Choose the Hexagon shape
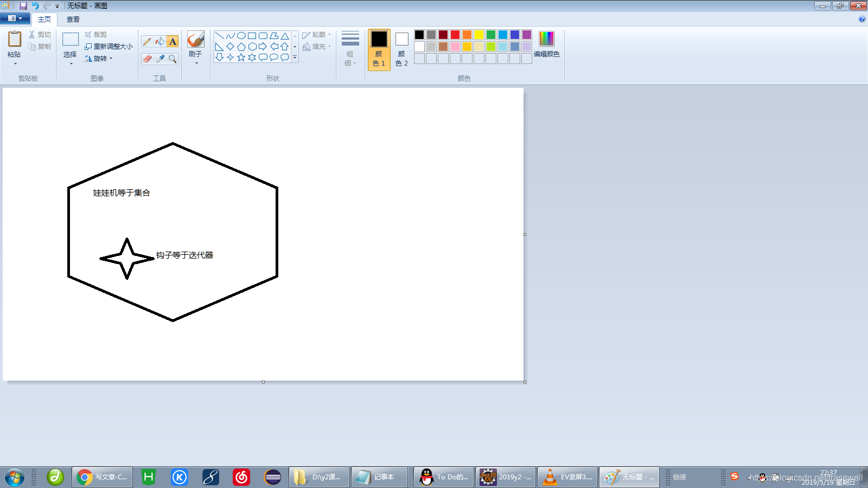The width and height of the screenshot is (868, 488). (x=252, y=47)
